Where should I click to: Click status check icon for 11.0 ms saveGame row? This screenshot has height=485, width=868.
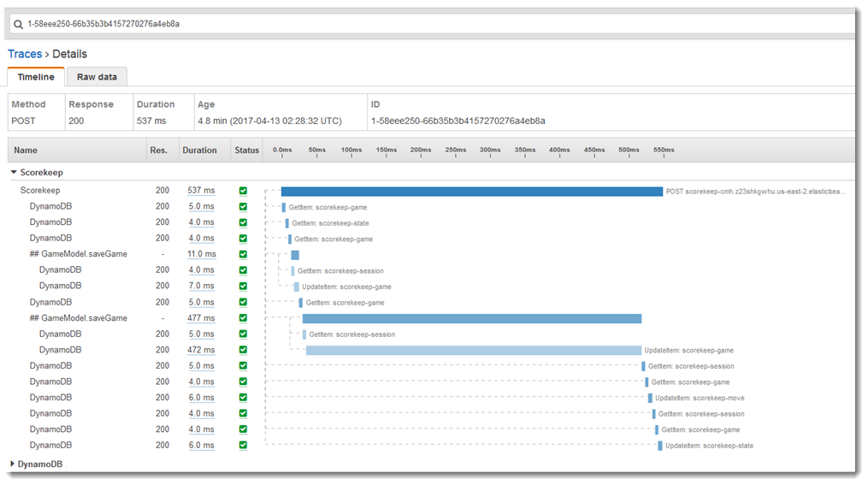tap(243, 254)
